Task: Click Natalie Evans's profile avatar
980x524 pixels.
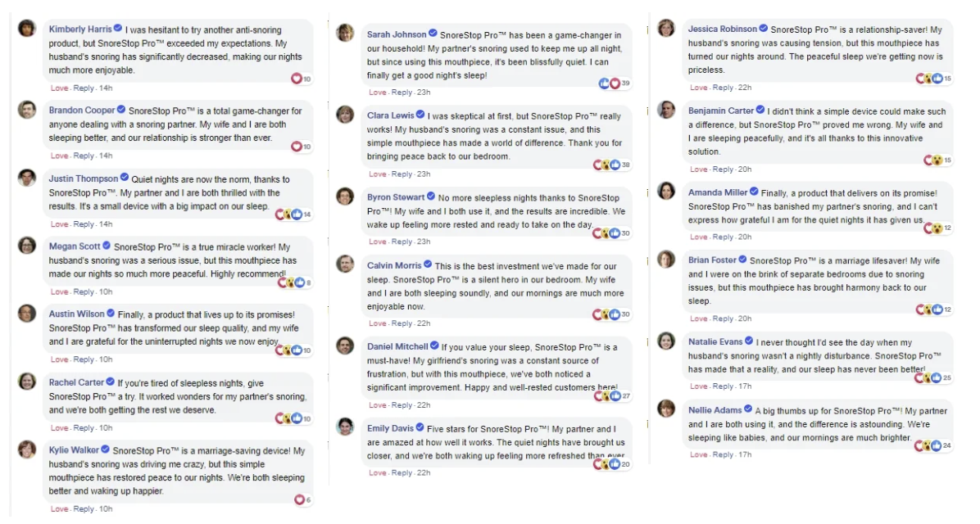Action: point(666,341)
